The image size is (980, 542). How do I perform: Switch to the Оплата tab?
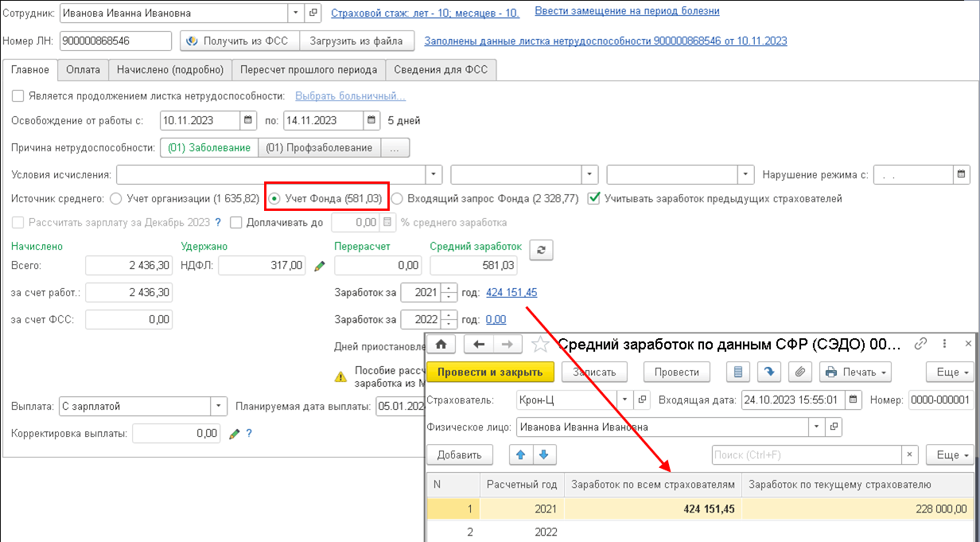[x=84, y=70]
